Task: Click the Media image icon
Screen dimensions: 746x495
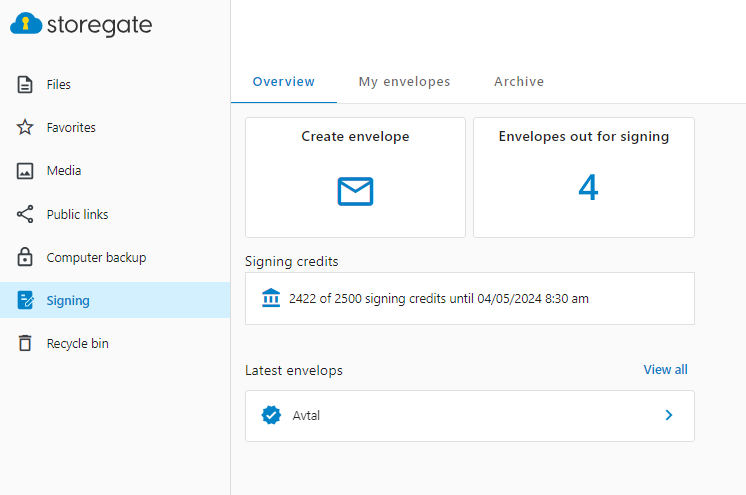Action: tap(25, 170)
